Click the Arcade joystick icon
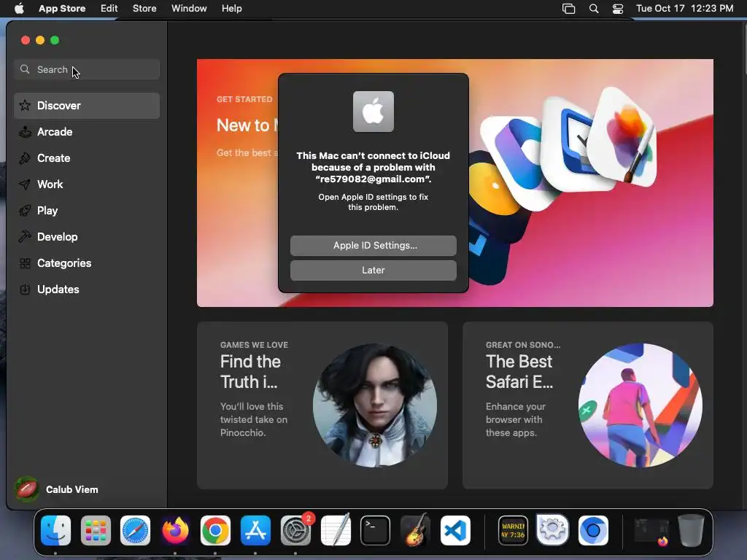The height and width of the screenshot is (560, 747). [x=25, y=131]
